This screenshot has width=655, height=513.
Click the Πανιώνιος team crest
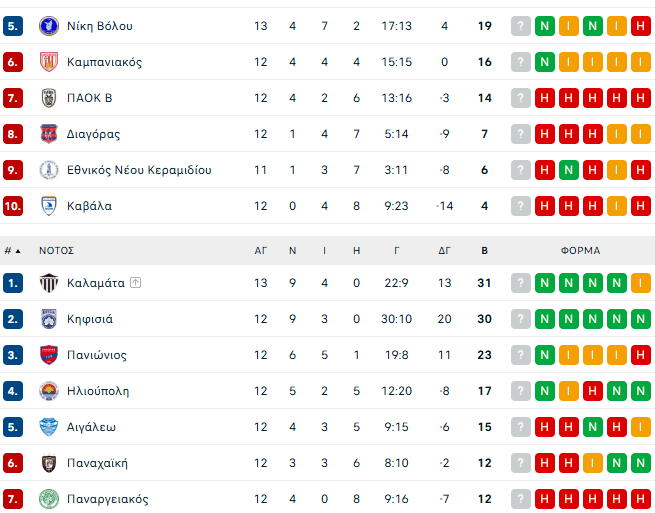coord(48,355)
